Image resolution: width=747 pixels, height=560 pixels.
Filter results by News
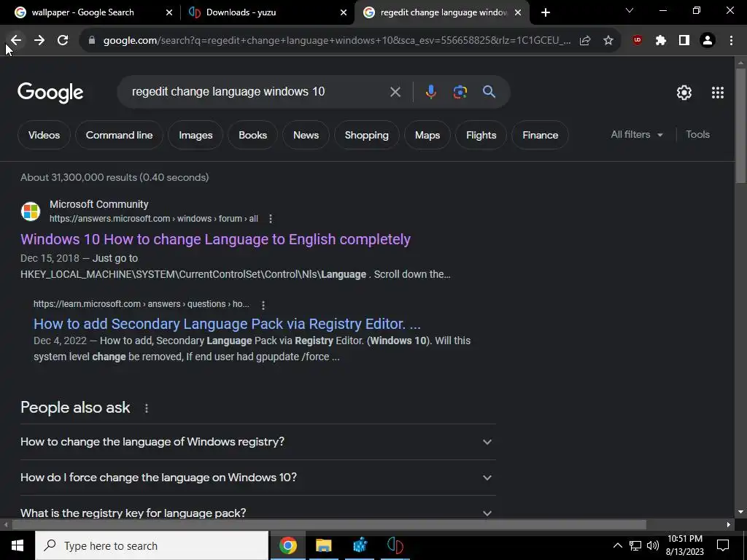point(306,135)
